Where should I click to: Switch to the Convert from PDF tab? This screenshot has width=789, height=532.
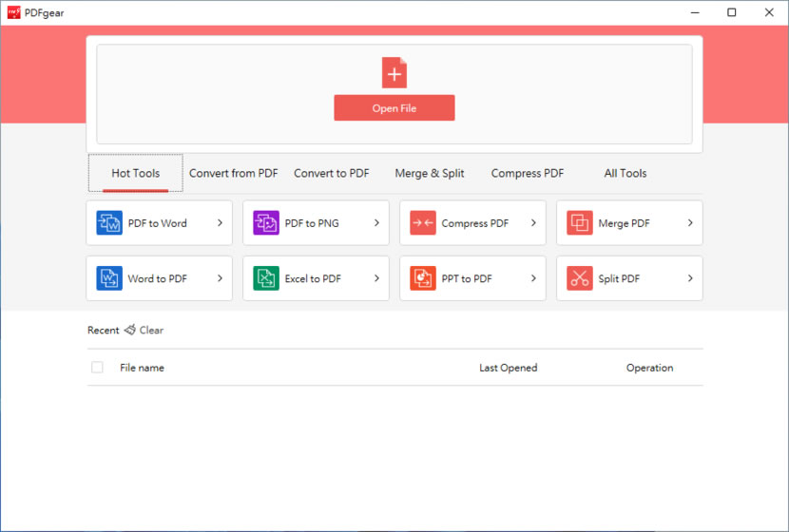(x=234, y=173)
